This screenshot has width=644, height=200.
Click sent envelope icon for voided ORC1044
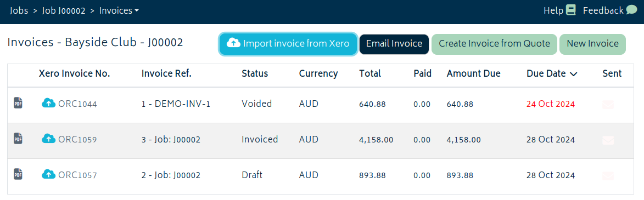pyautogui.click(x=608, y=105)
